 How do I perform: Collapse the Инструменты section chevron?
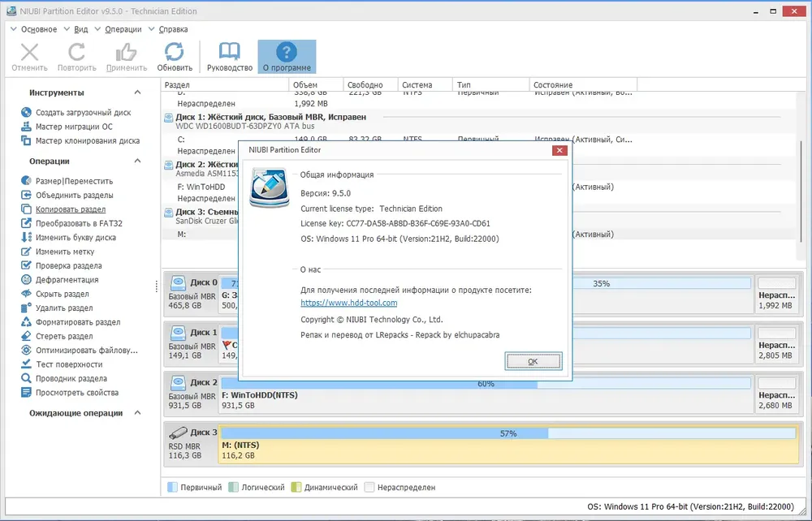tap(137, 92)
